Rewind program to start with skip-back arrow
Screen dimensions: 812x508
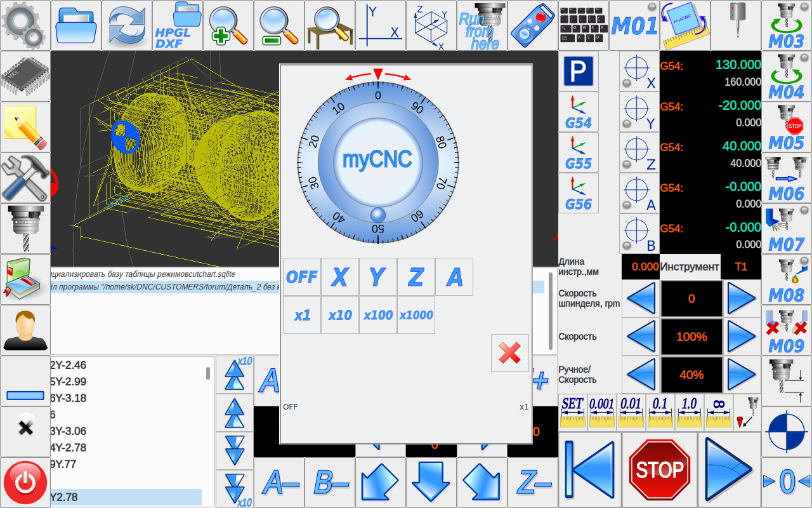tap(590, 470)
